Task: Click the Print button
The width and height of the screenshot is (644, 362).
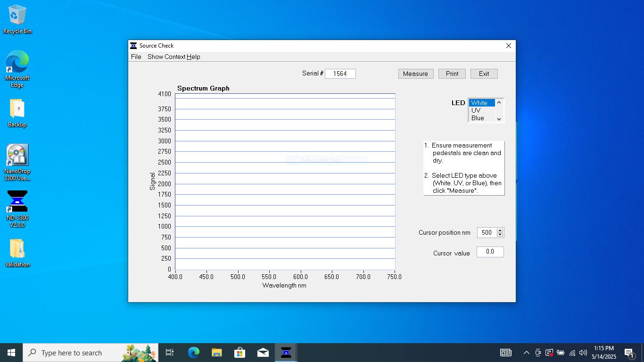Action: 452,74
